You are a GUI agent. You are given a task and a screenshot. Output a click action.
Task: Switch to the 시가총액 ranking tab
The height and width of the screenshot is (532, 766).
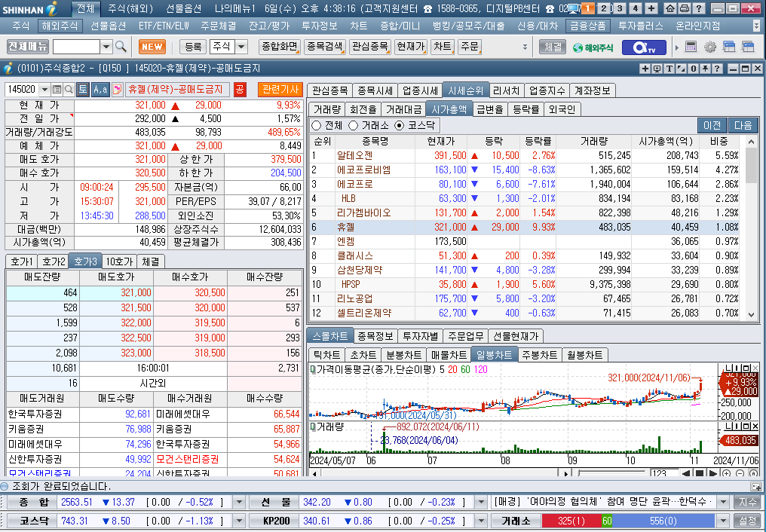[449, 109]
